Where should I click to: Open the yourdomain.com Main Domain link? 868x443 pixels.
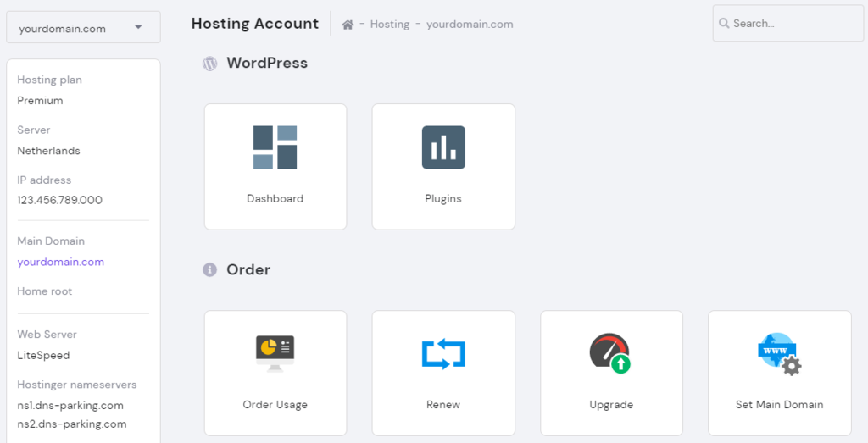click(x=60, y=262)
